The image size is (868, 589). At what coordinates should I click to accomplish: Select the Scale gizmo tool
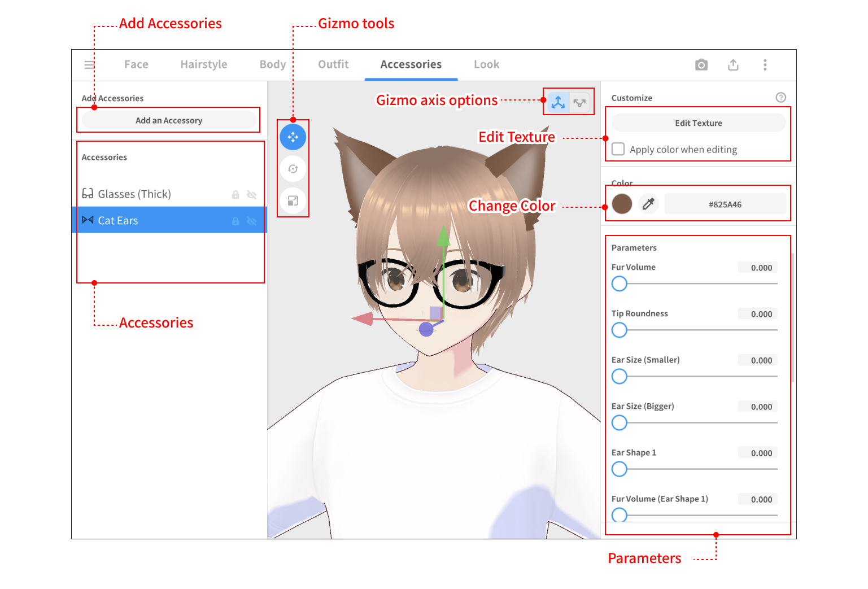(x=293, y=200)
